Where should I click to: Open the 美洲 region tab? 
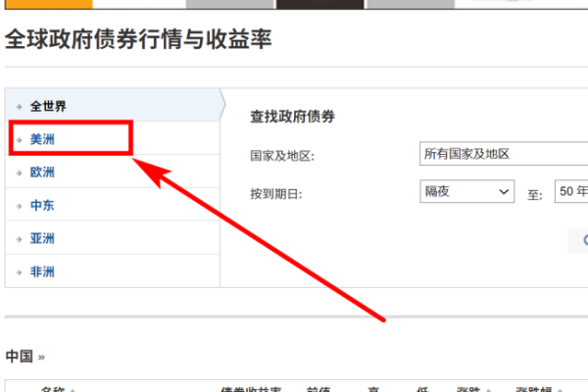tap(42, 139)
